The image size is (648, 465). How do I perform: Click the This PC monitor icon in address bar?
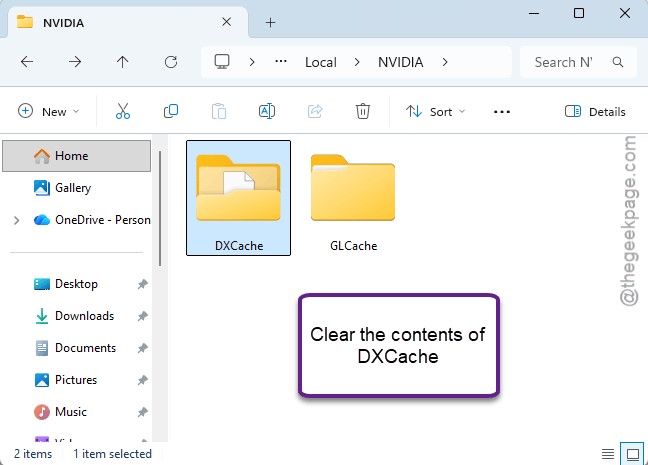click(x=222, y=62)
